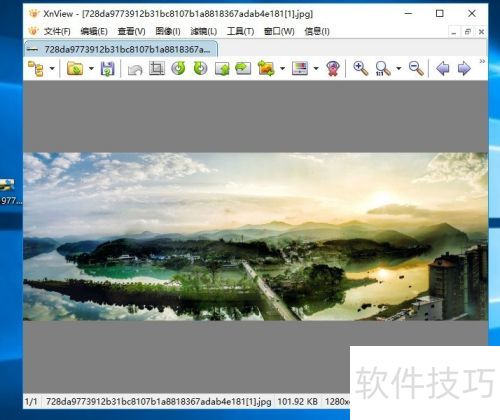The width and height of the screenshot is (500, 420).
Task: Zoom out with the minus magnifier
Action: tap(416, 68)
